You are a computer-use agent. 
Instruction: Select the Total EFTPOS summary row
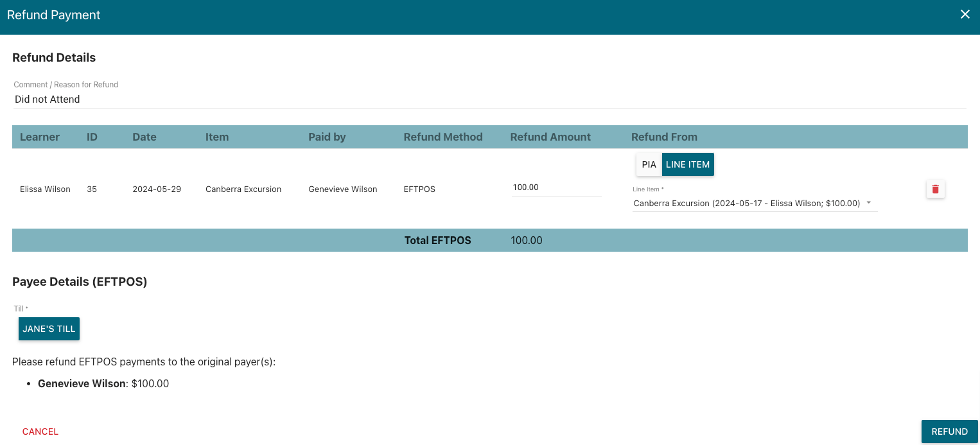tap(437, 240)
